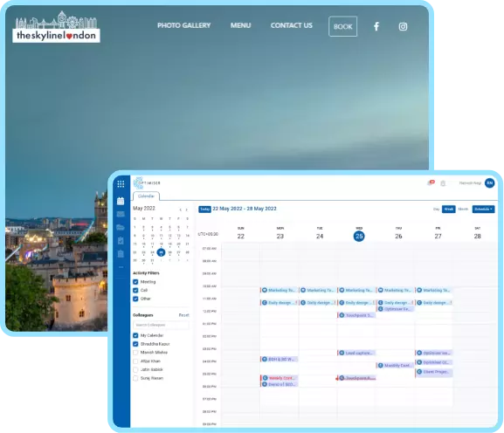Click the BOOK button
Image resolution: width=504 pixels, height=433 pixels.
pos(342,26)
